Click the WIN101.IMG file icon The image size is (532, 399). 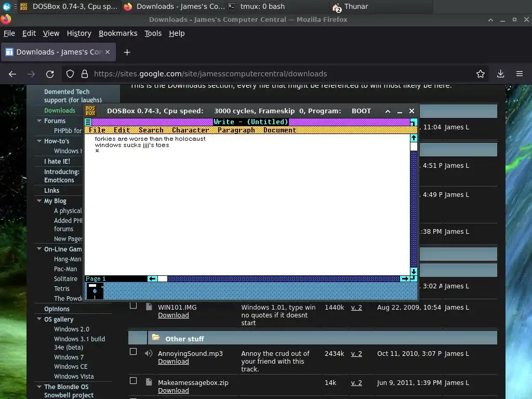[x=149, y=307]
